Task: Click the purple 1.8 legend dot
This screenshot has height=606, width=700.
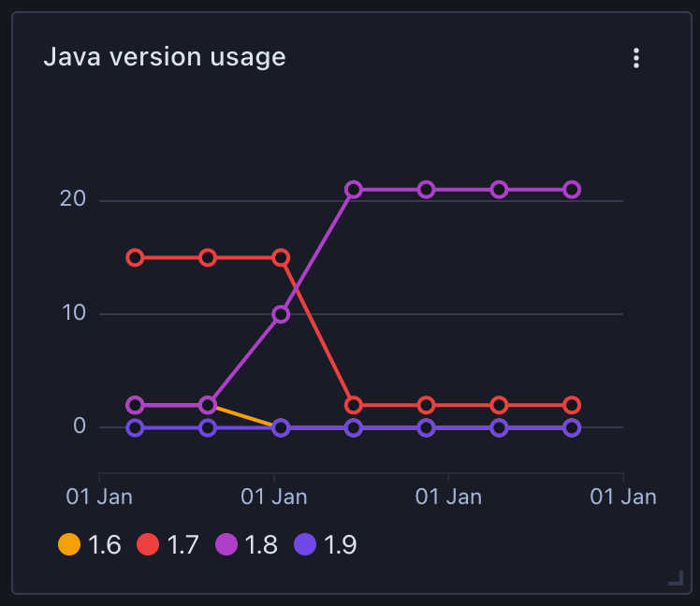Action: point(226,544)
